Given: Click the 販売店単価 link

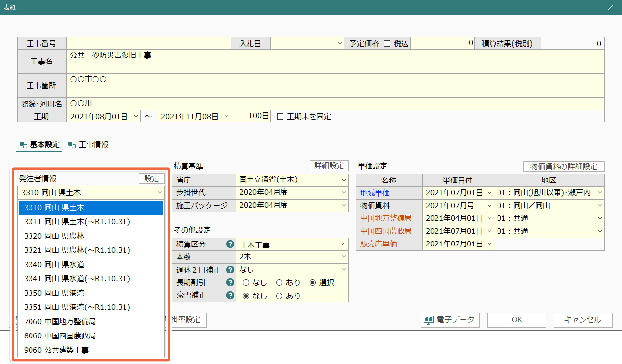Looking at the screenshot, I should tap(379, 244).
